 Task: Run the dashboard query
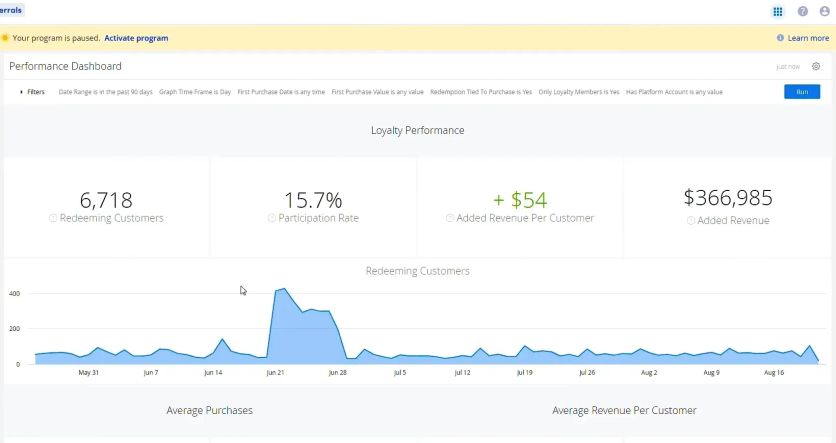(x=802, y=92)
